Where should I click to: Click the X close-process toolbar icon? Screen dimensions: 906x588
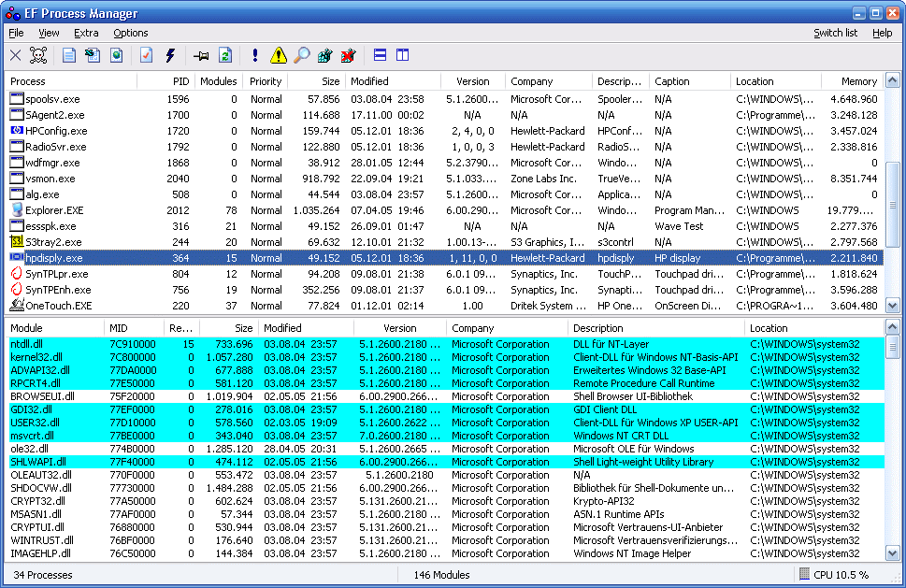pos(16,55)
